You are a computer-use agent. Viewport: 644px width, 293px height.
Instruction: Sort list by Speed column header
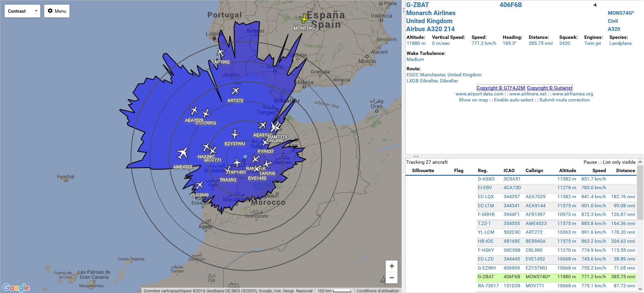click(599, 170)
